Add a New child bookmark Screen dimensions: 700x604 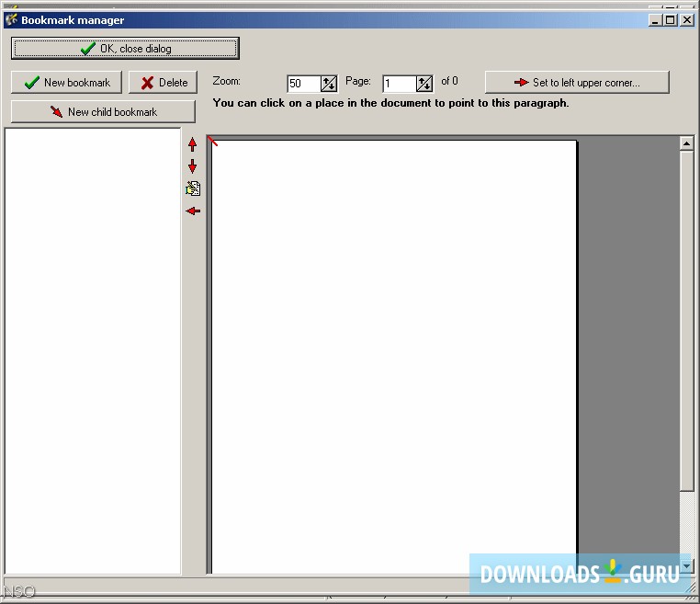tap(103, 111)
